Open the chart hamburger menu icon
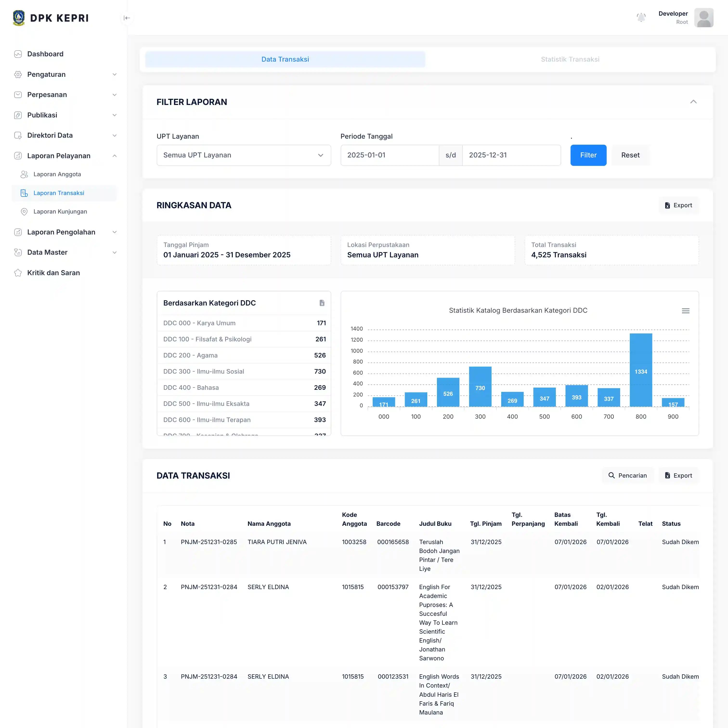Screen dimensions: 728x728 coord(685,311)
